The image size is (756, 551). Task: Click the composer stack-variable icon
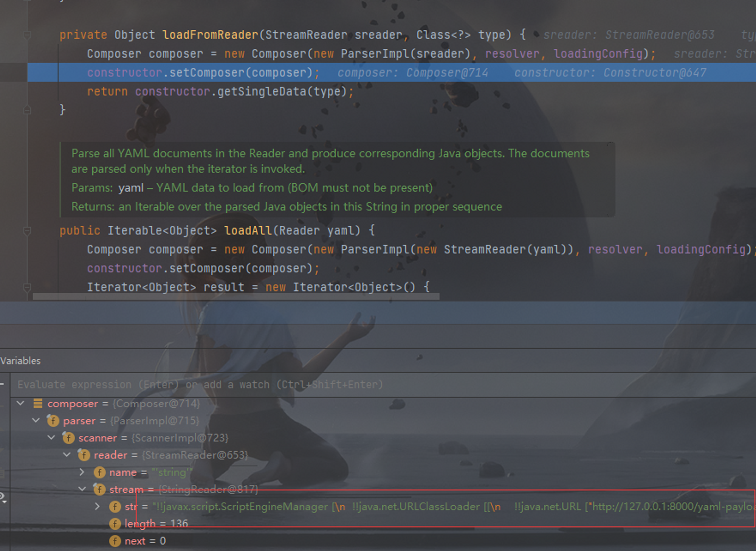click(x=38, y=404)
